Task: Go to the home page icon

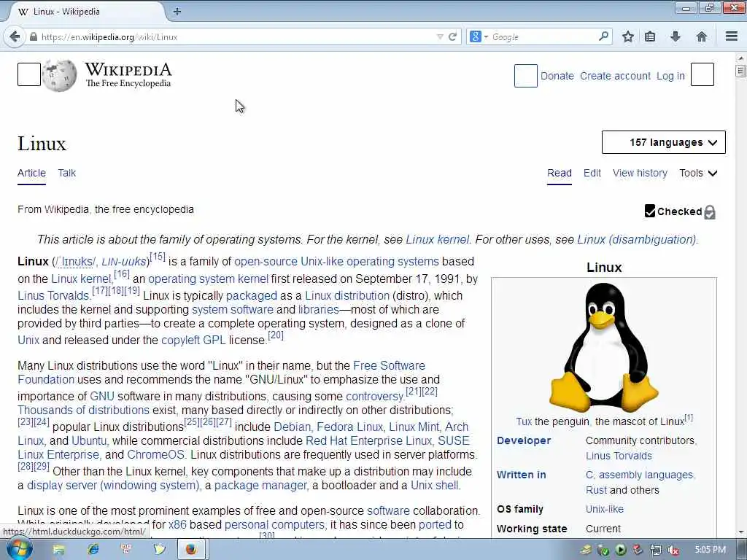Action: [701, 36]
